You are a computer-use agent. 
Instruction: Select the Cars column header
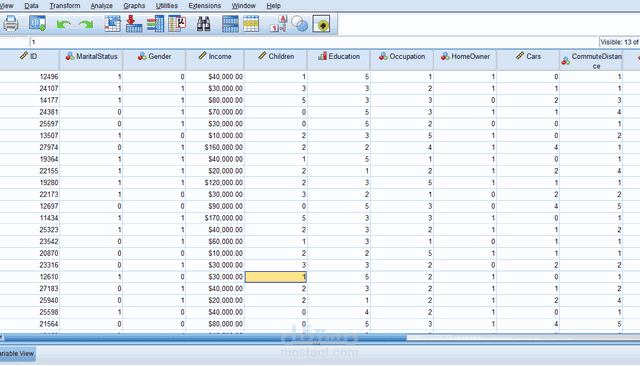[x=528, y=60]
